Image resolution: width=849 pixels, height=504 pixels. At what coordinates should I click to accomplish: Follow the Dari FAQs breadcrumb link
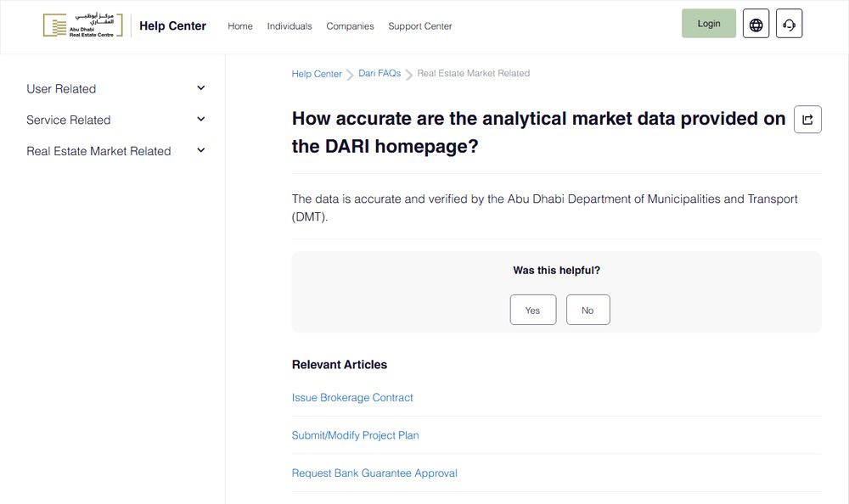pyautogui.click(x=380, y=73)
